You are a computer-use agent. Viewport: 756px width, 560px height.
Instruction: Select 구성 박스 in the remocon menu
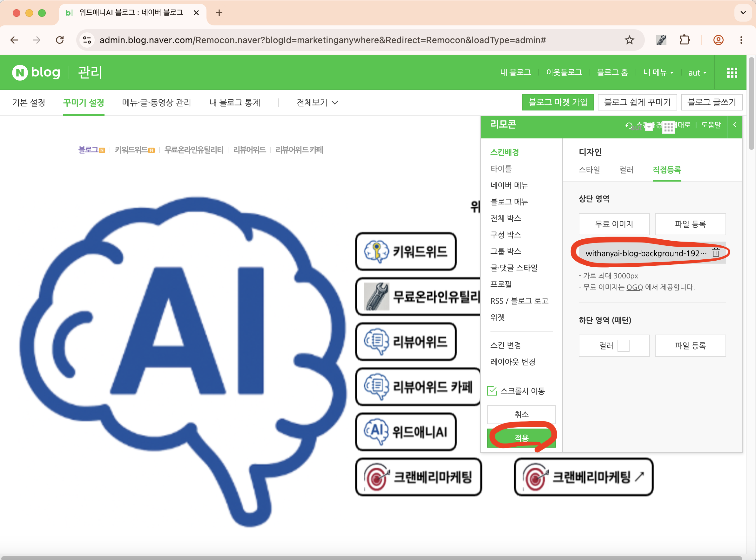pos(506,235)
